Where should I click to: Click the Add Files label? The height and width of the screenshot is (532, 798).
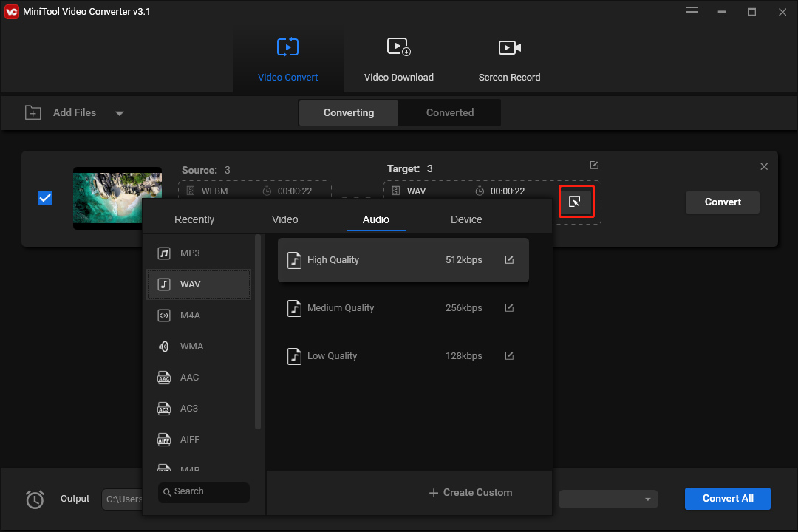pyautogui.click(x=75, y=112)
